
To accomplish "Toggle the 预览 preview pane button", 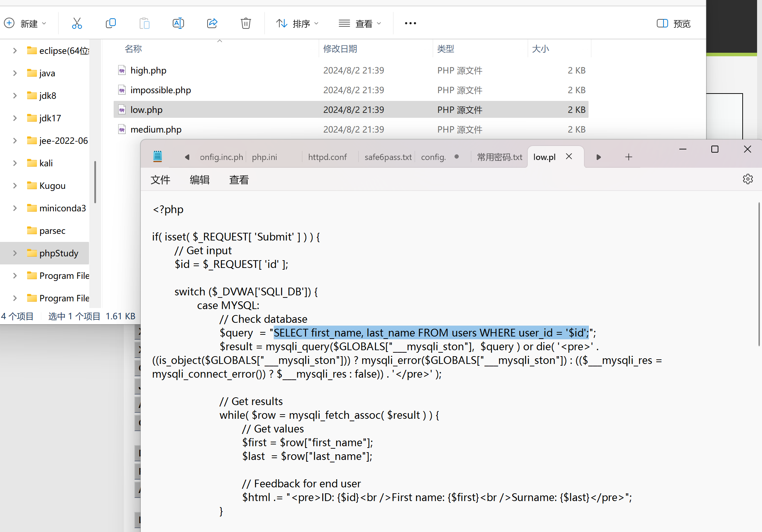I will [674, 24].
